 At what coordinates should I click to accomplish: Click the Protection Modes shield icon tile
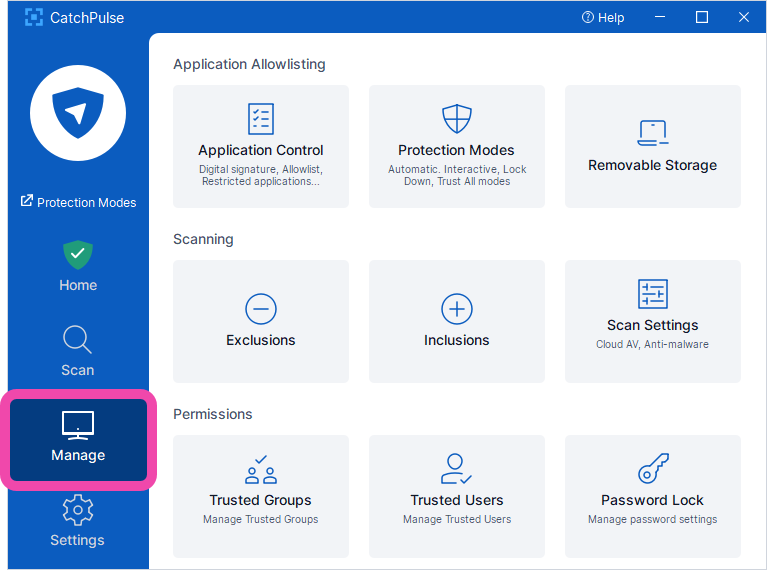(456, 119)
